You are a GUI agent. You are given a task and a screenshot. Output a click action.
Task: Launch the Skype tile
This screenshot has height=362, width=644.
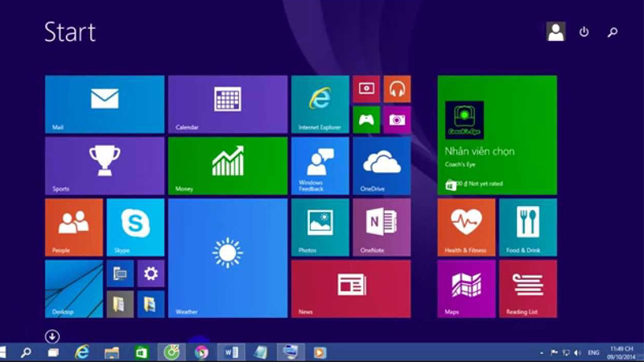[x=135, y=228]
